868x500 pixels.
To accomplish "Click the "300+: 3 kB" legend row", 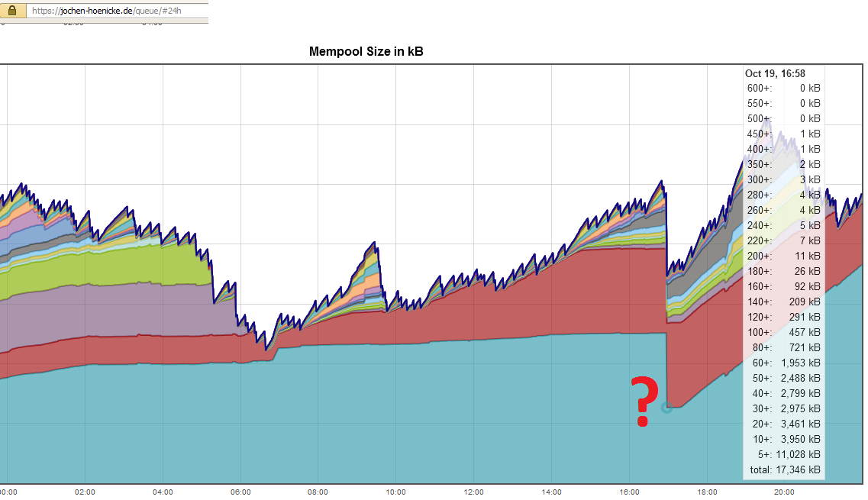I will (x=783, y=180).
